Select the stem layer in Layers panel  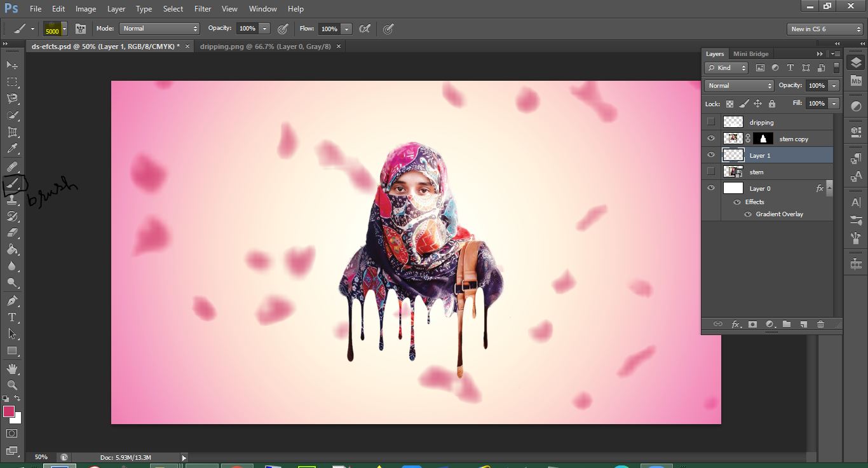756,172
